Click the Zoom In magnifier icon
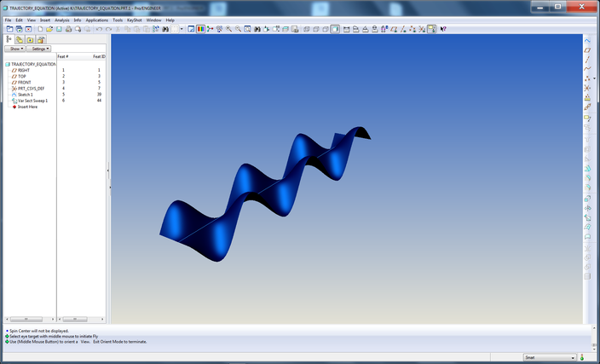The width and height of the screenshot is (600, 364). 228,29
